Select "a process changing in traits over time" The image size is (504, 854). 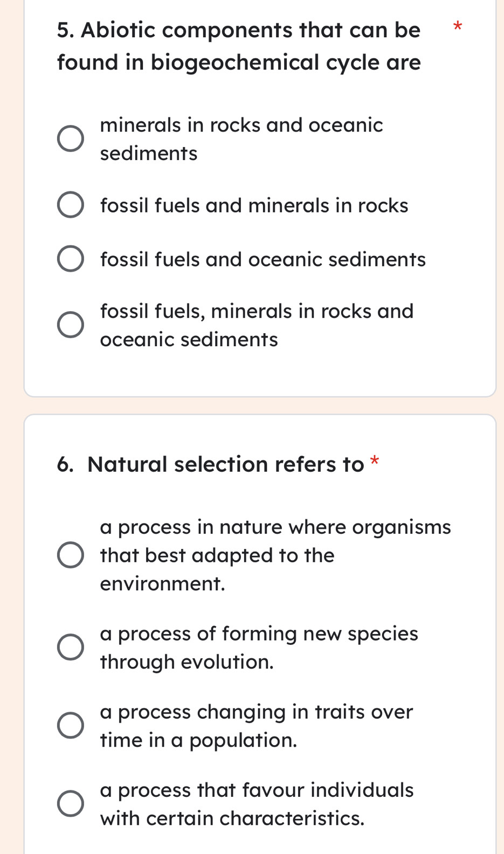coord(70,725)
